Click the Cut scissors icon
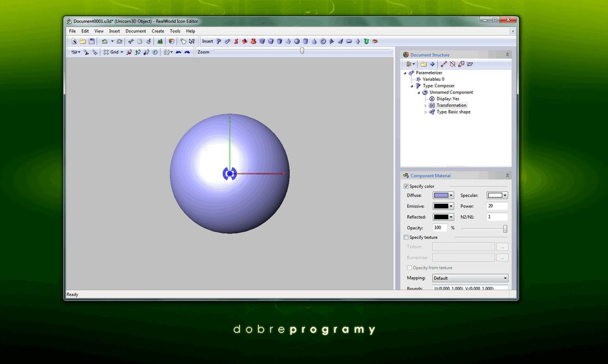The width and height of the screenshot is (608, 364). pos(131,41)
